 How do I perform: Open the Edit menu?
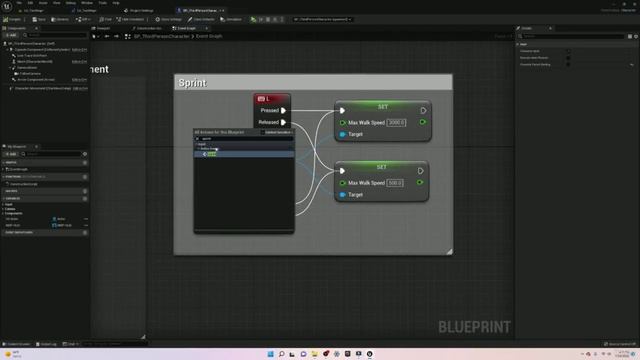coord(30,3)
